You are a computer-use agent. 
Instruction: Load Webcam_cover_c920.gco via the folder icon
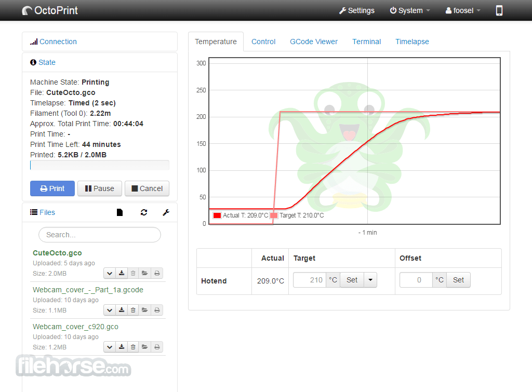[145, 347]
